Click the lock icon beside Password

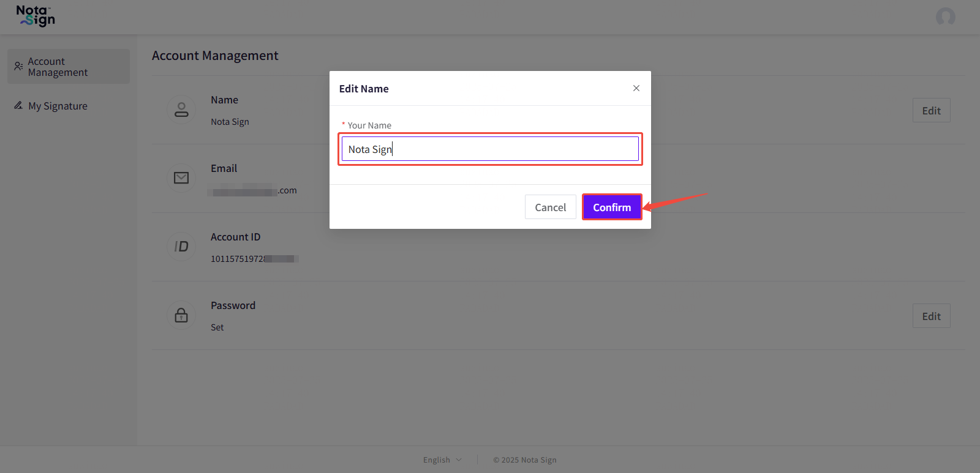[181, 315]
